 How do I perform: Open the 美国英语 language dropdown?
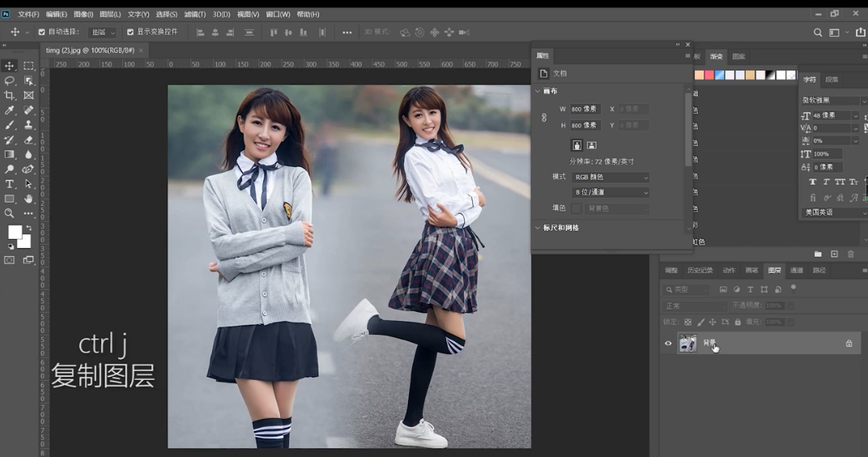coord(834,212)
